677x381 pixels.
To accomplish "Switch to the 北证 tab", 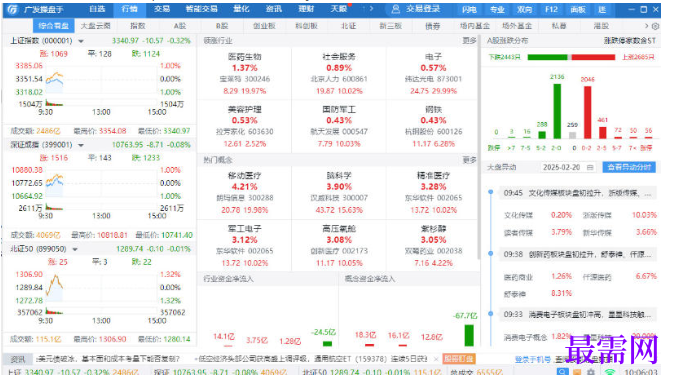I will 348,26.
